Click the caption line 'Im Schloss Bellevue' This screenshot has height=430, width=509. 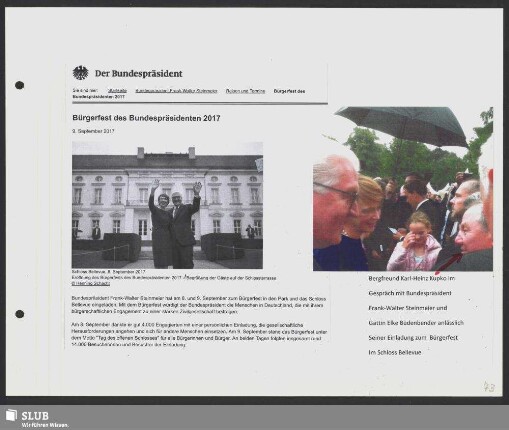tap(395, 352)
